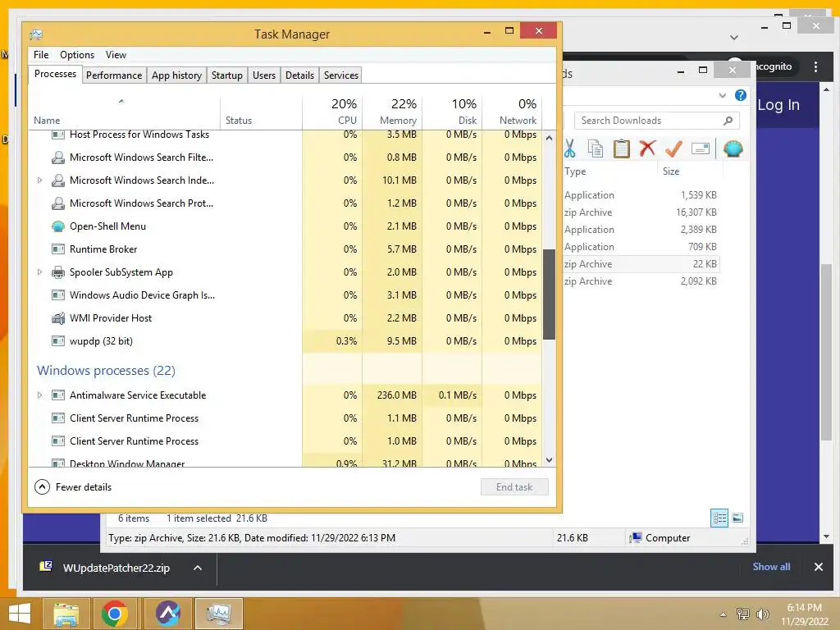Click the Copy icon in Downloads toolbar
The image size is (840, 630).
596,148
